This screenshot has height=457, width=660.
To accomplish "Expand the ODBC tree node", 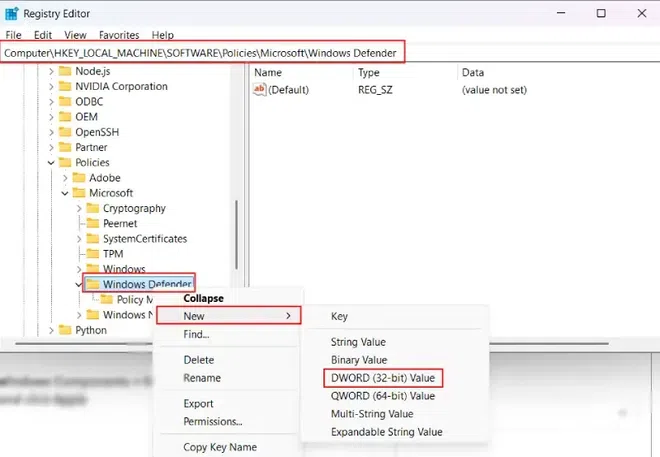I will pos(51,101).
